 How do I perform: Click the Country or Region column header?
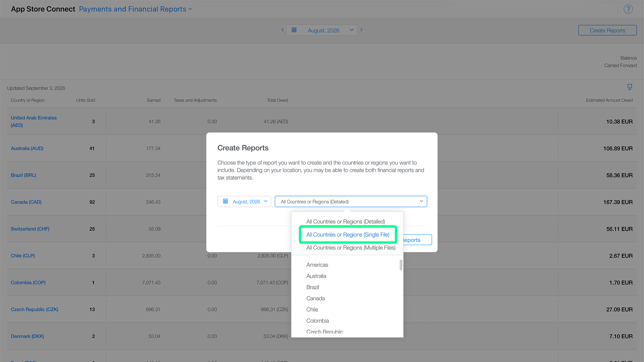[28, 100]
